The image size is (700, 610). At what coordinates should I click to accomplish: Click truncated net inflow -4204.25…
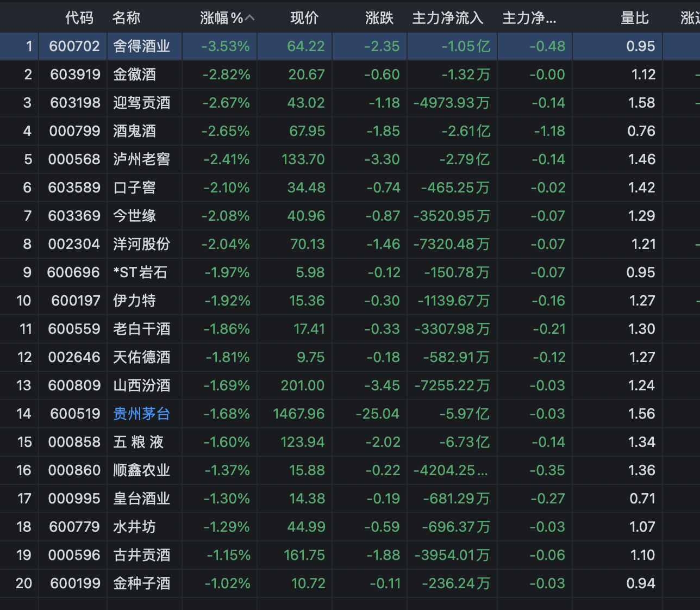click(451, 470)
